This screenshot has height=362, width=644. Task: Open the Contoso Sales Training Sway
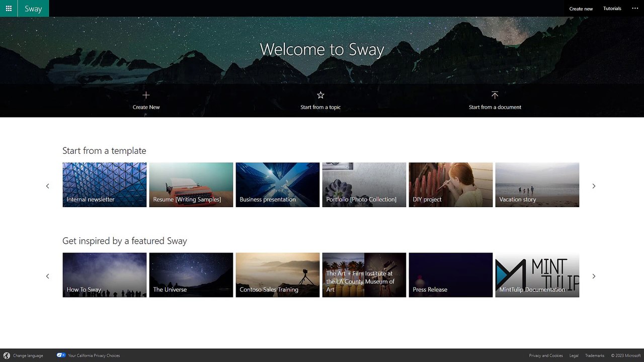coord(278,275)
